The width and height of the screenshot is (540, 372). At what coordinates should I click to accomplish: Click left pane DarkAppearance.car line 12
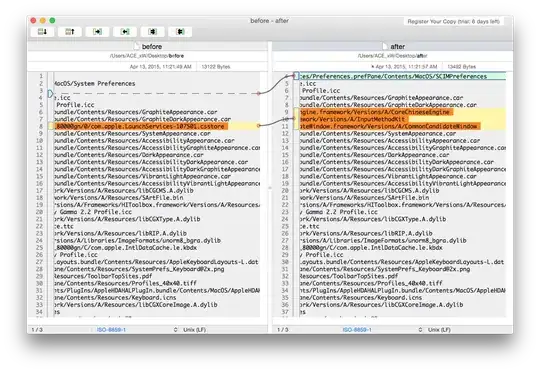(x=129, y=155)
